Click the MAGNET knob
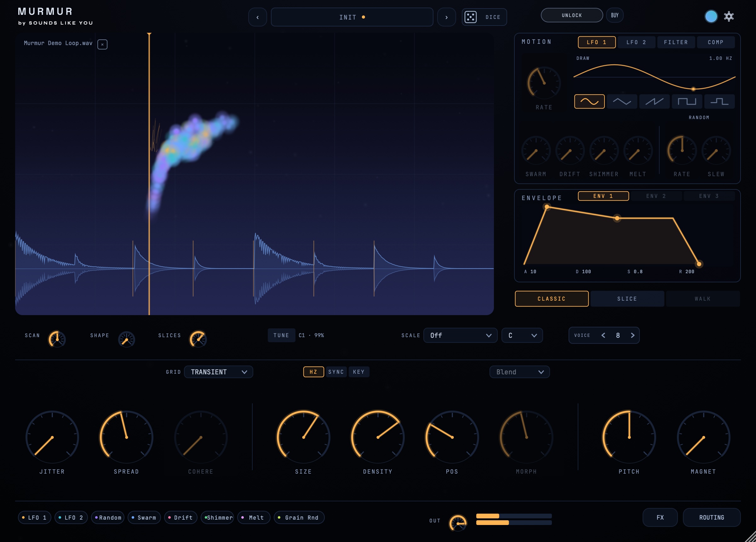Image resolution: width=756 pixels, height=542 pixels. tap(703, 437)
